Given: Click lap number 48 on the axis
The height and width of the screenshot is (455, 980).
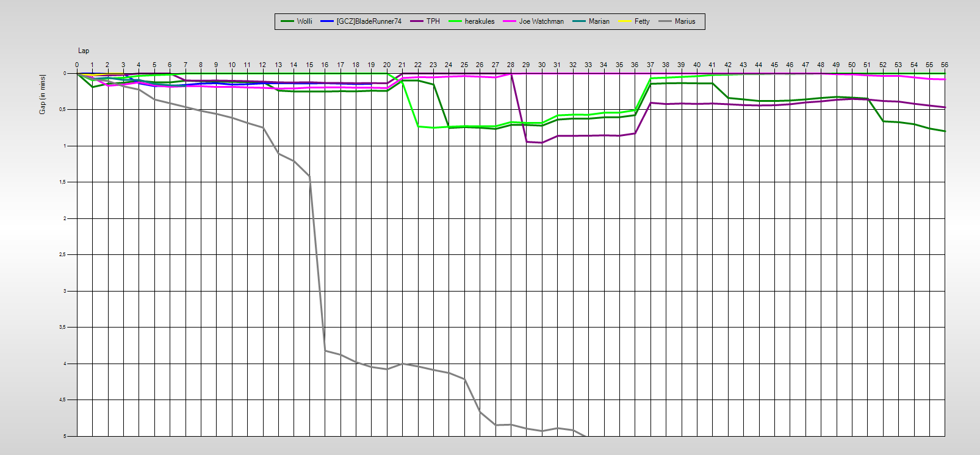Looking at the screenshot, I should point(821,65).
